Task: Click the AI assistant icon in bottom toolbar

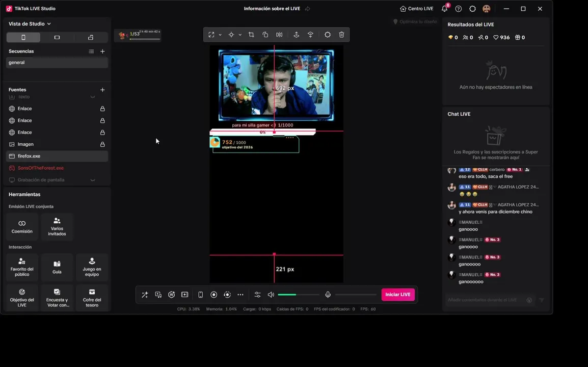Action: click(171, 295)
